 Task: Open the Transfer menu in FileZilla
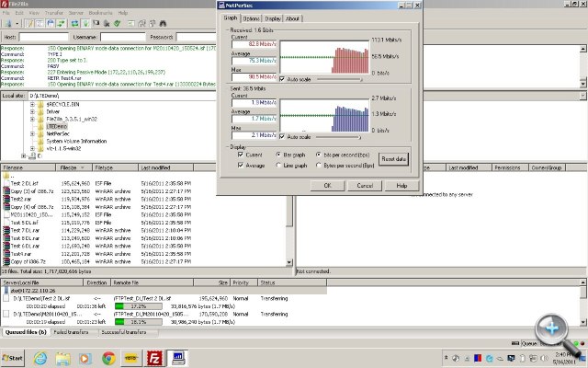click(53, 13)
